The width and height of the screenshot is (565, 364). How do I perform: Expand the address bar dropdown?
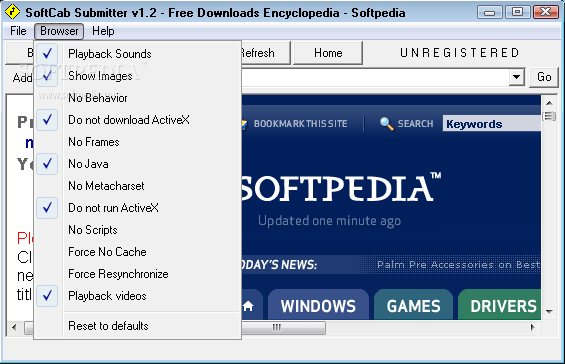(516, 77)
